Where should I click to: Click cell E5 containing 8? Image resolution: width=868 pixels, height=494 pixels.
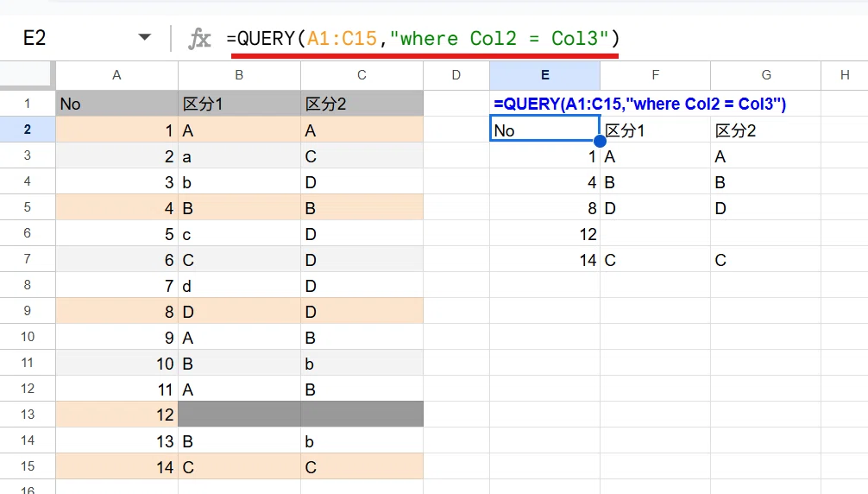click(544, 207)
